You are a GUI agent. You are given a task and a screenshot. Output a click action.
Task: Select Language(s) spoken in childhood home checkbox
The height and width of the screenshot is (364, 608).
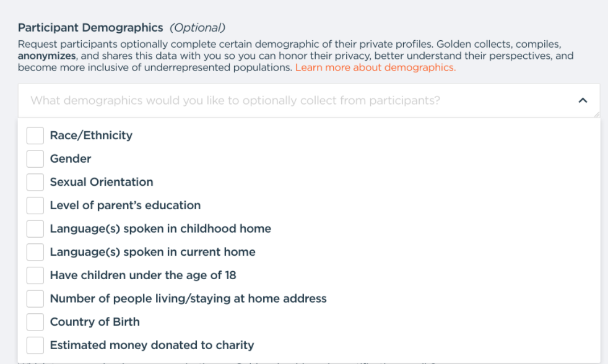35,229
